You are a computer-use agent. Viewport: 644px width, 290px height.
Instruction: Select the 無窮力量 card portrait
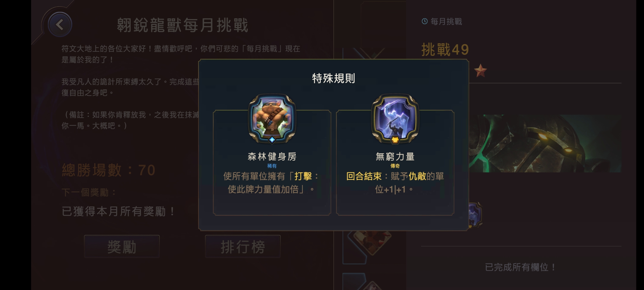pyautogui.click(x=395, y=118)
